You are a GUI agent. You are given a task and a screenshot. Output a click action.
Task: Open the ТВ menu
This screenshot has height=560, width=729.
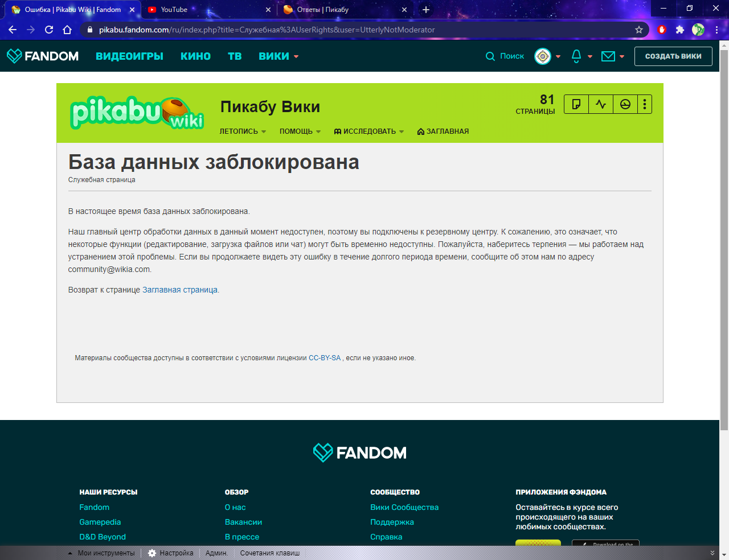coord(235,56)
